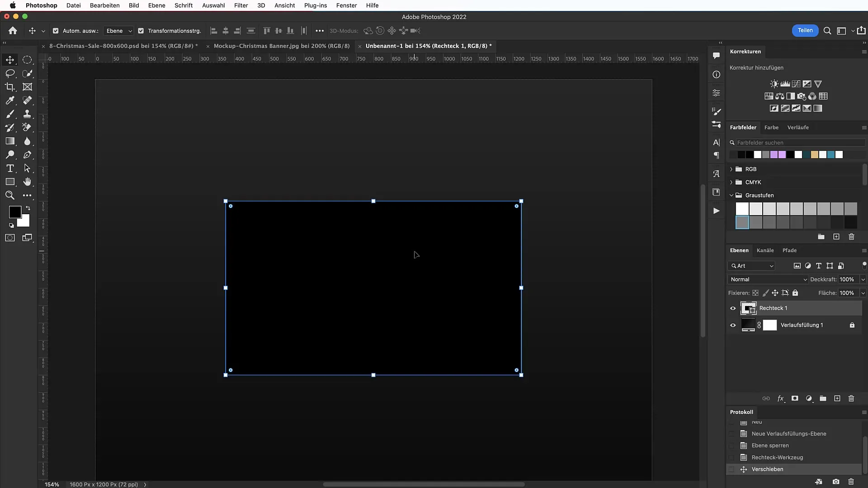This screenshot has width=868, height=488.
Task: Open the Normal blend mode dropdown
Action: click(768, 280)
